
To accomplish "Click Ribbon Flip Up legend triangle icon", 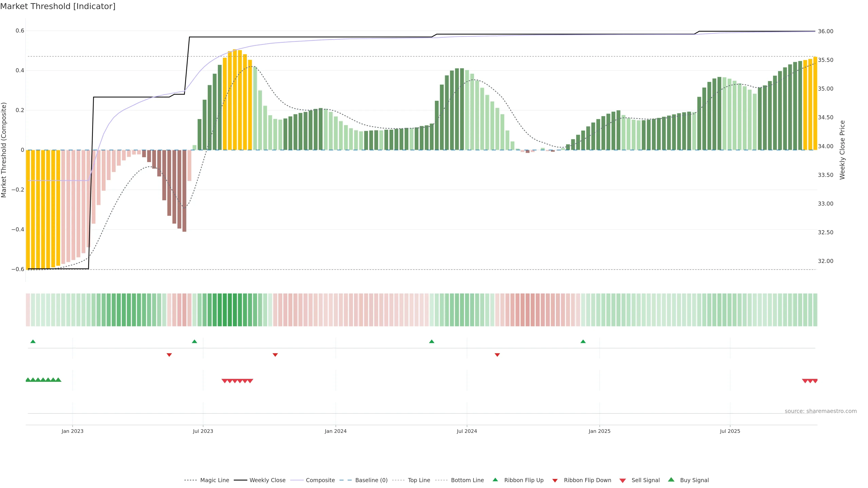I will (x=495, y=480).
